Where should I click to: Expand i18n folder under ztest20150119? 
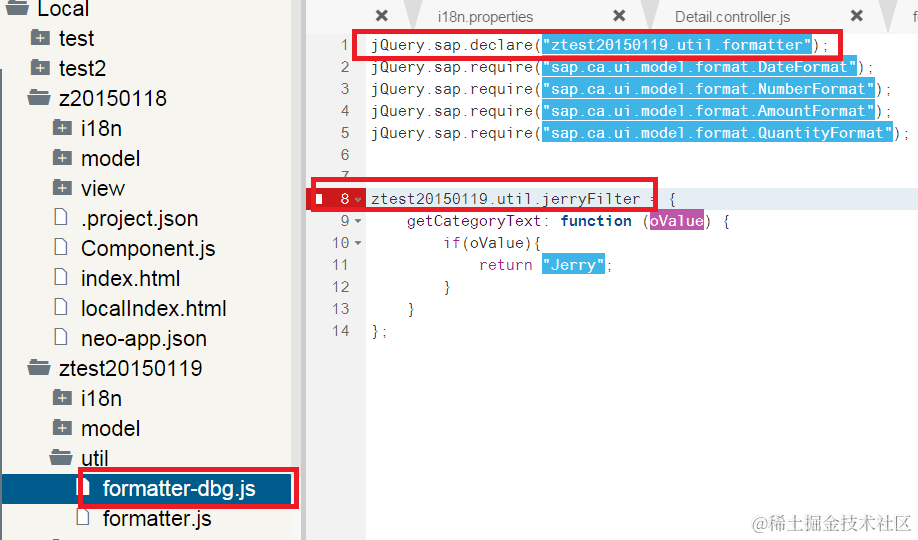pyautogui.click(x=62, y=398)
